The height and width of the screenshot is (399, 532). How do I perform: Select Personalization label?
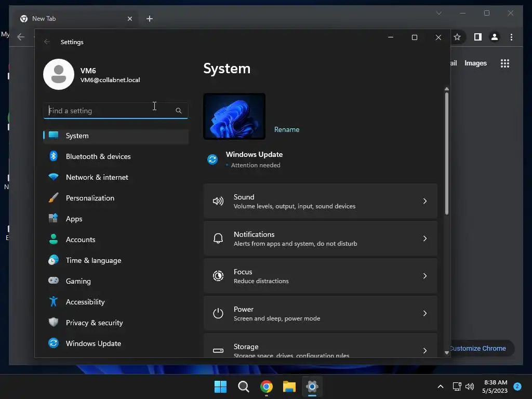90,198
